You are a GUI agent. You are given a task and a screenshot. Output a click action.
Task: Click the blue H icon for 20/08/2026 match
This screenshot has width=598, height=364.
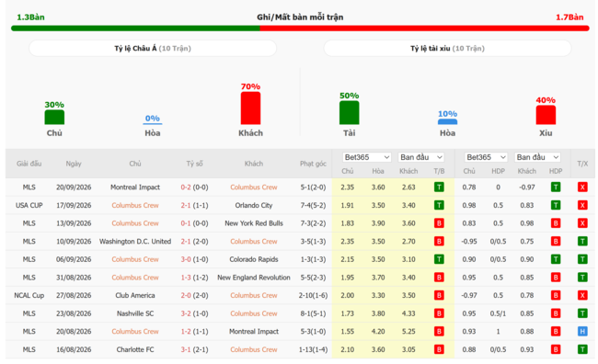coord(582,332)
